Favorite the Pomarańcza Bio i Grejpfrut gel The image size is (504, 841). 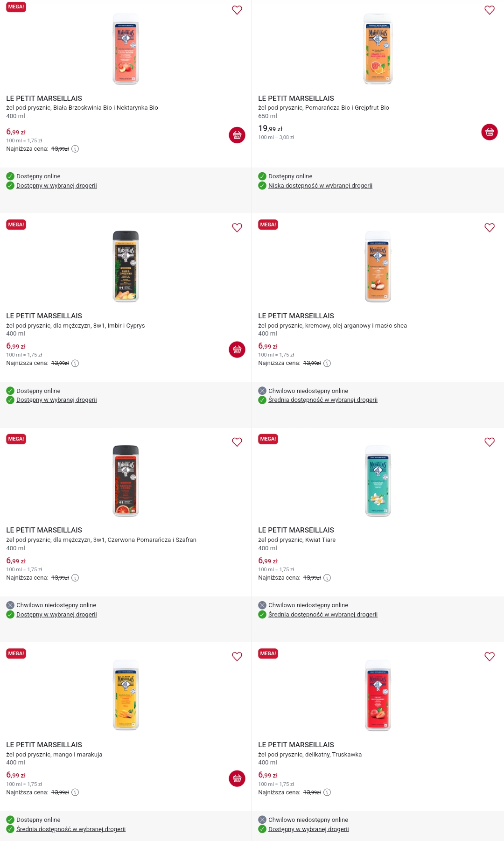(489, 10)
